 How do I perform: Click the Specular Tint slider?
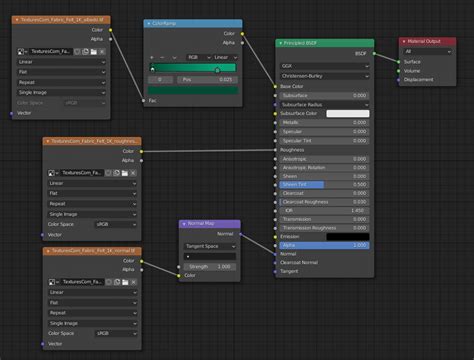click(x=324, y=141)
